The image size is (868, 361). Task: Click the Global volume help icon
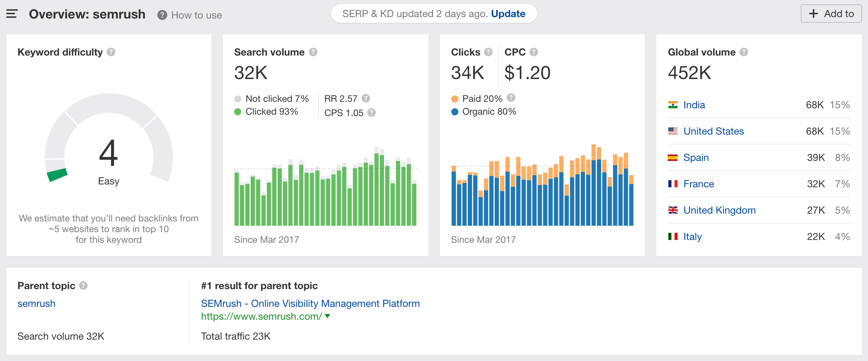(x=744, y=52)
